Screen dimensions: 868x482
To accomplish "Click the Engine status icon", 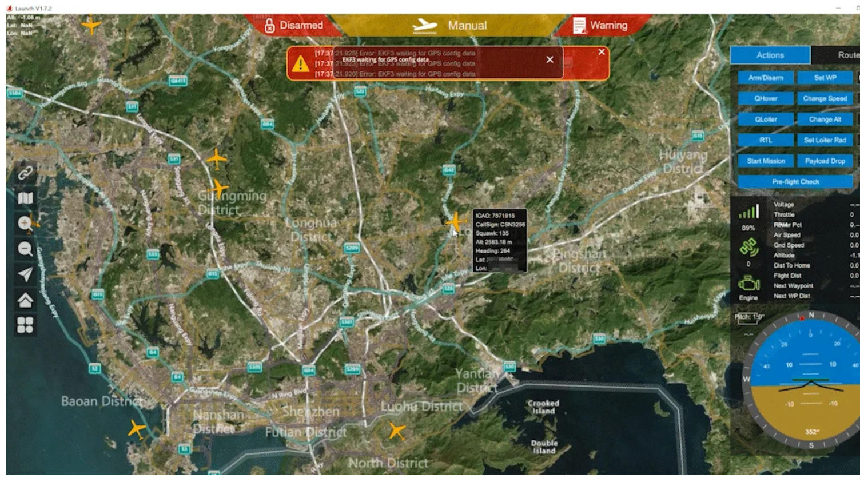I will pyautogui.click(x=748, y=284).
